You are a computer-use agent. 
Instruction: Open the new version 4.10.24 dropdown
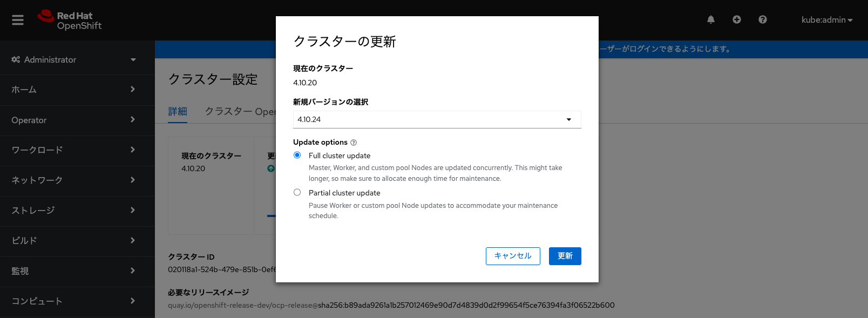click(437, 119)
